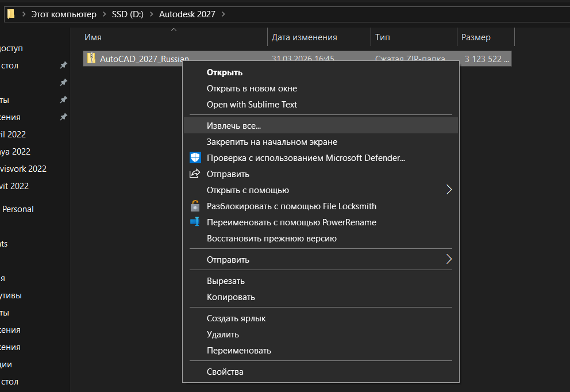Select Копировать in context menu
Screen dimensions: 570x392
pyautogui.click(x=231, y=297)
